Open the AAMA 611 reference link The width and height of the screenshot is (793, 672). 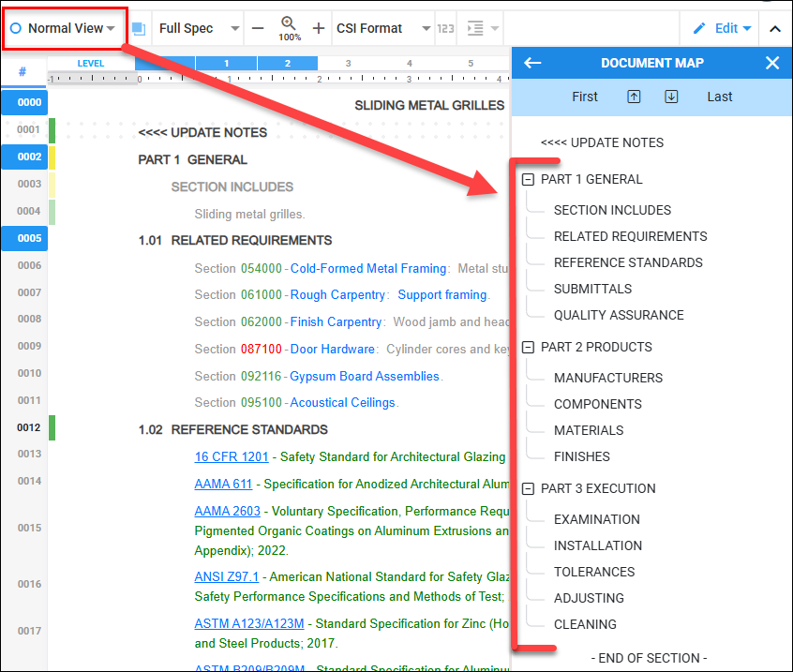[223, 485]
